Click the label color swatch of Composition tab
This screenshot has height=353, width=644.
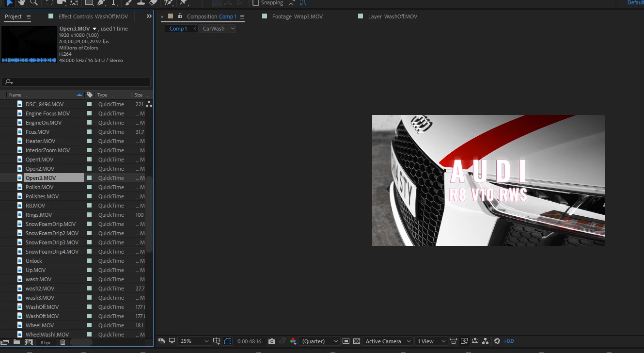pyautogui.click(x=171, y=16)
